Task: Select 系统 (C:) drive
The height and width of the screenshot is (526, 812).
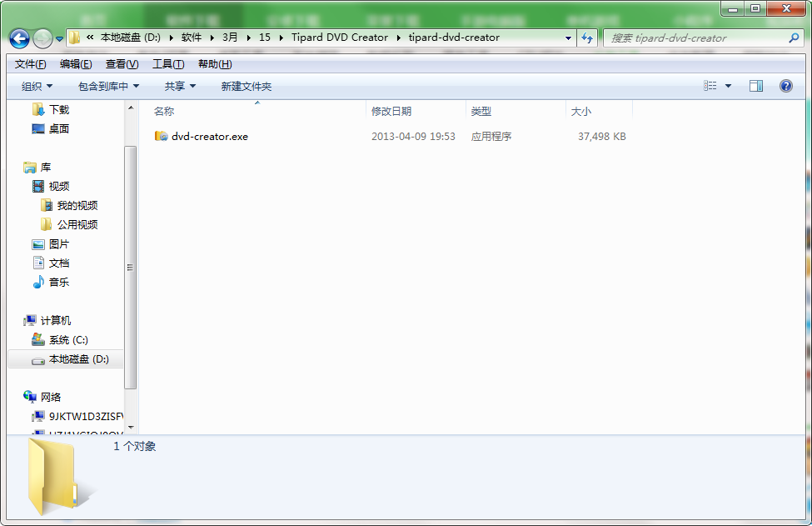Action: coord(68,340)
